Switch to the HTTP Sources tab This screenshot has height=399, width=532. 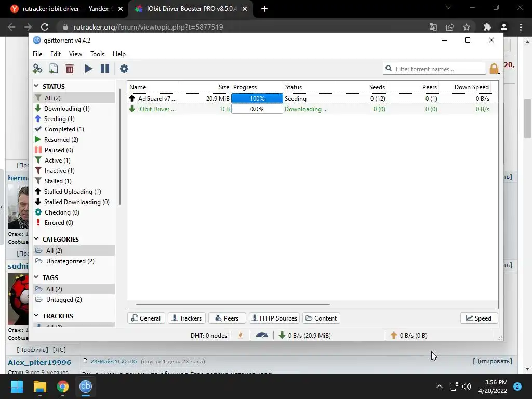point(274,318)
